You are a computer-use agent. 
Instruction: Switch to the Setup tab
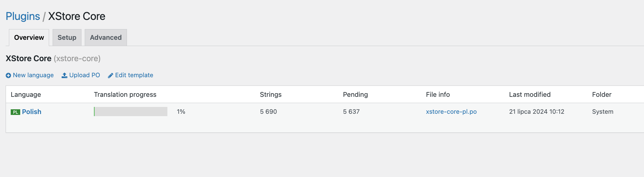tap(67, 38)
